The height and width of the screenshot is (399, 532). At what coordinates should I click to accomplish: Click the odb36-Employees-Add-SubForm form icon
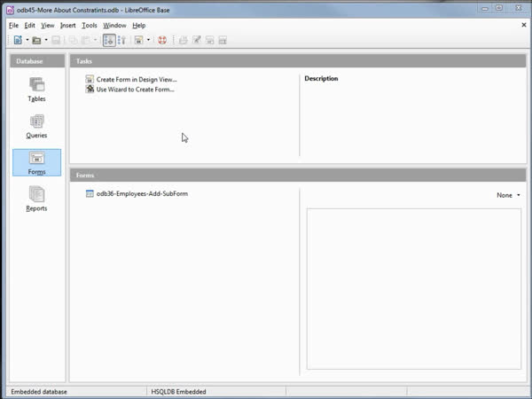(90, 193)
